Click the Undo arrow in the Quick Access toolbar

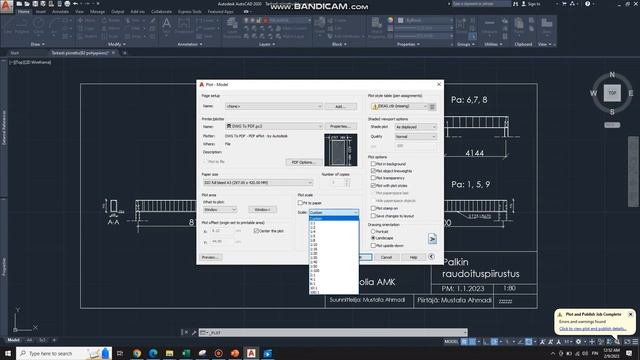click(76, 4)
